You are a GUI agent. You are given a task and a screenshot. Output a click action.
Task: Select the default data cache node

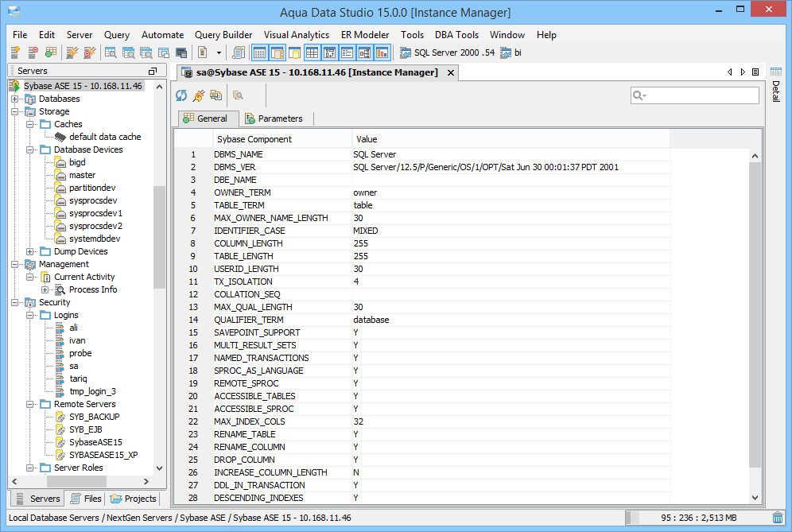105,137
